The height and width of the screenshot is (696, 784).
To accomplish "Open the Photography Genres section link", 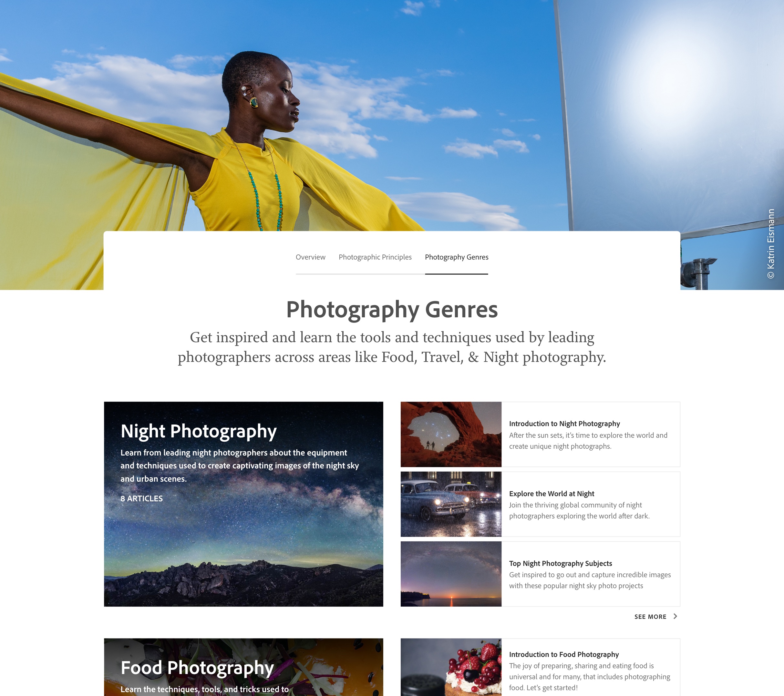I will click(456, 257).
